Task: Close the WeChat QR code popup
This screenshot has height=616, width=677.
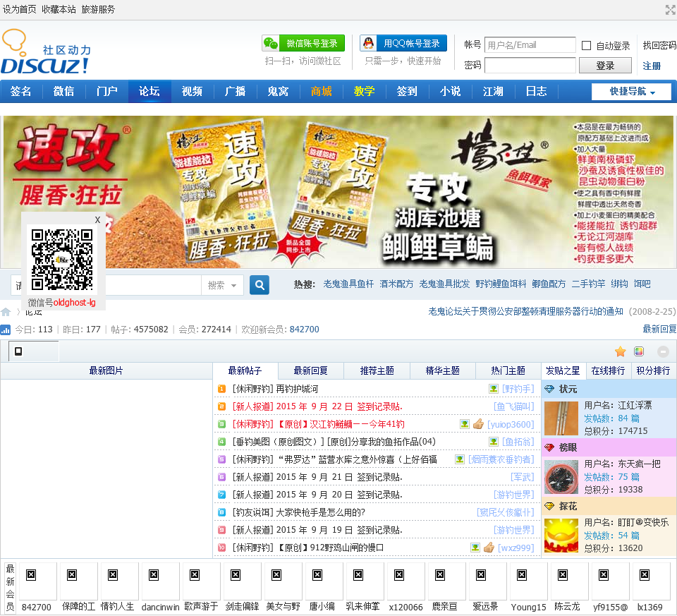Action: tap(97, 219)
